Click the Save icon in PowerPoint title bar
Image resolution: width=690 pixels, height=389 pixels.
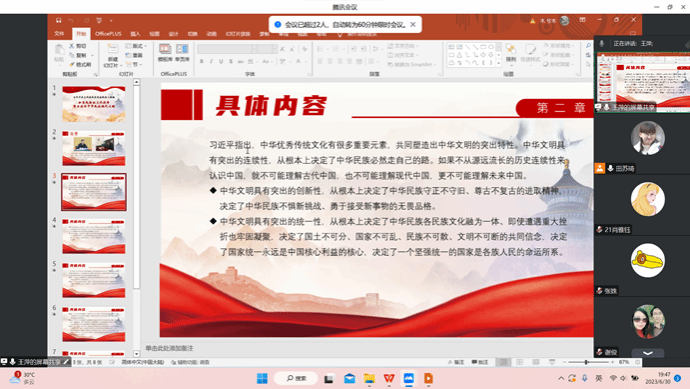pyautogui.click(x=59, y=20)
